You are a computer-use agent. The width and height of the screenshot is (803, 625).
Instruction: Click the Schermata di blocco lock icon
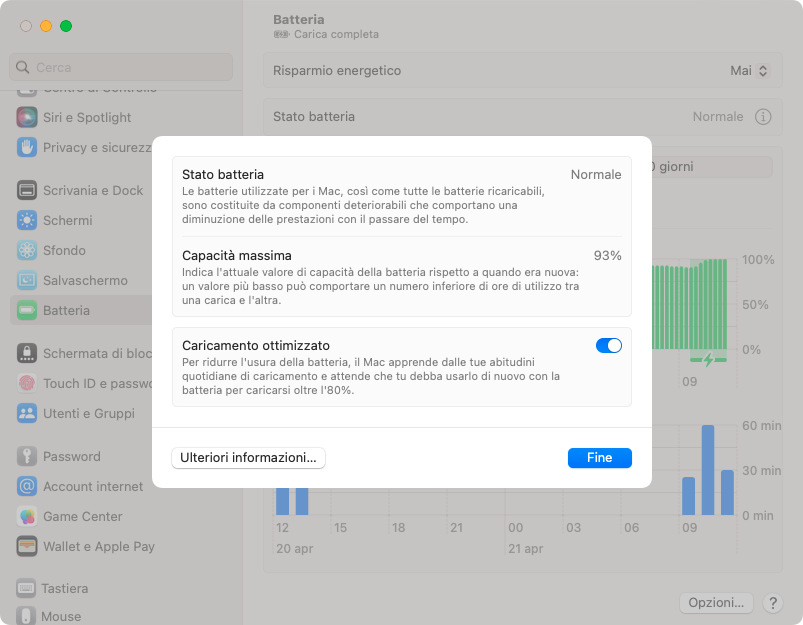pyautogui.click(x=27, y=353)
